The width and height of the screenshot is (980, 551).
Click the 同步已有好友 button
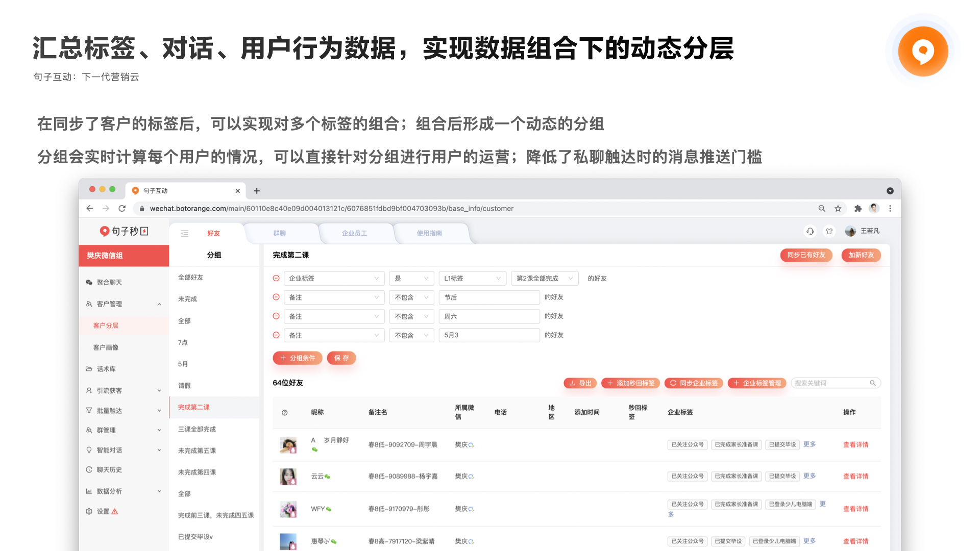tap(806, 255)
